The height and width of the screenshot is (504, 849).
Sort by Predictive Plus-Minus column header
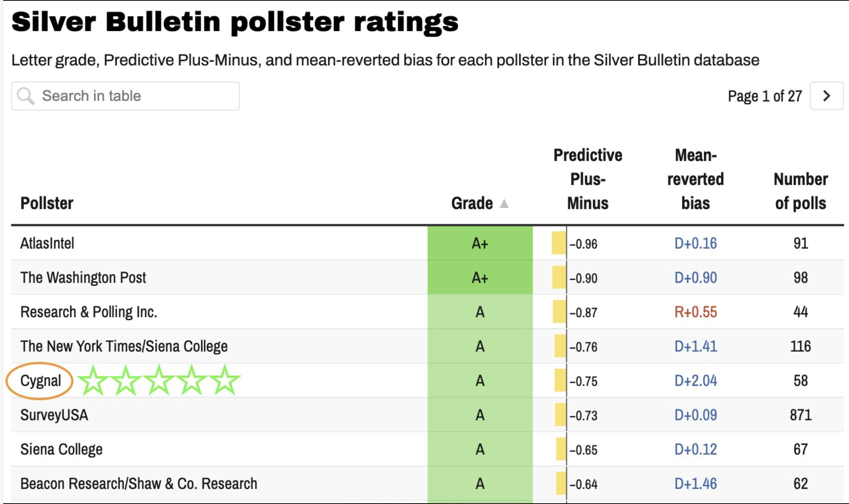[588, 179]
